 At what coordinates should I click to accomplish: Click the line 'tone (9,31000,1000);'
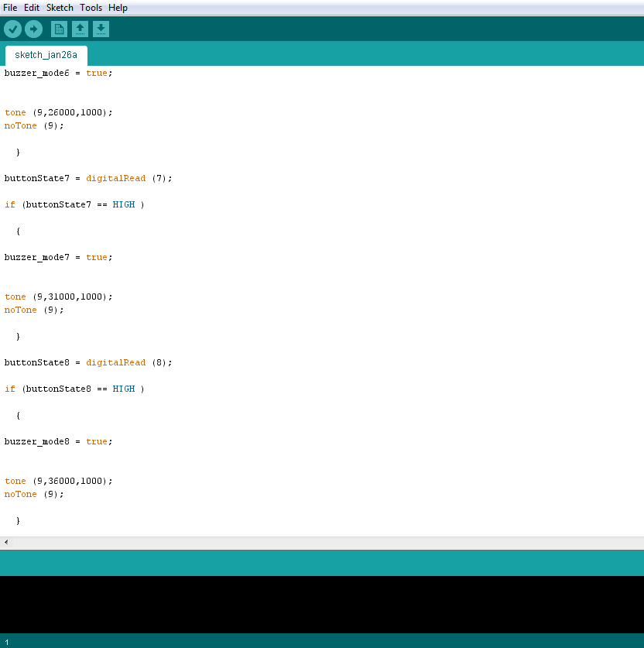[x=58, y=297]
